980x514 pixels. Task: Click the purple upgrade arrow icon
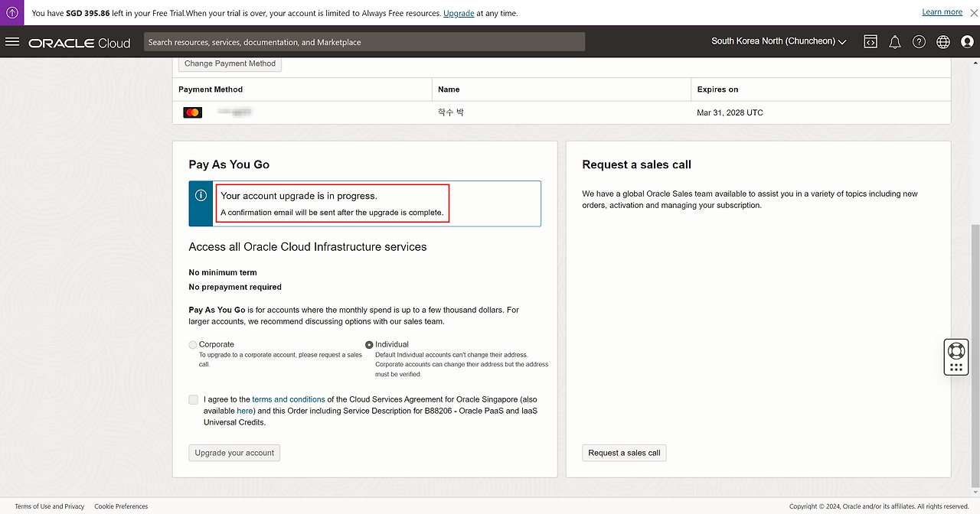tap(12, 13)
